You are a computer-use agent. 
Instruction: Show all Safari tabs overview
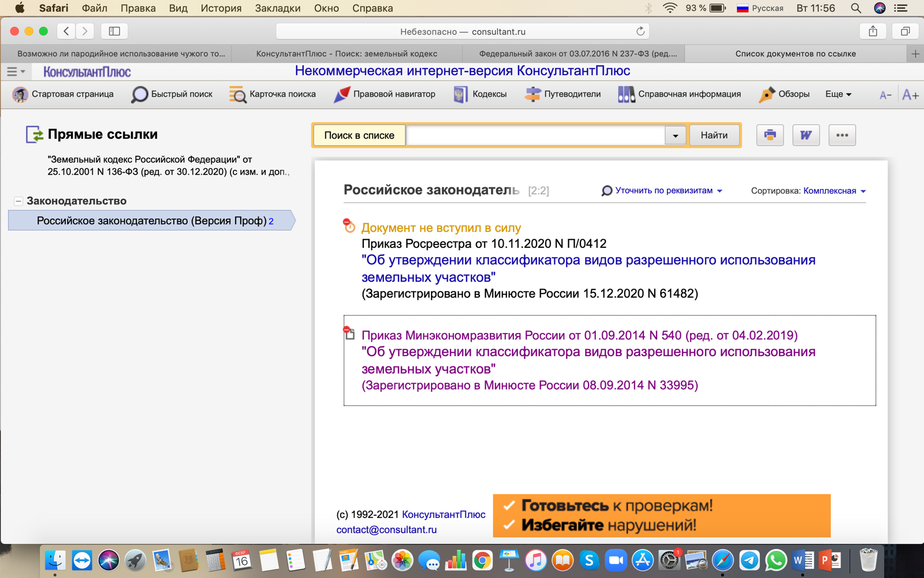coord(905,31)
